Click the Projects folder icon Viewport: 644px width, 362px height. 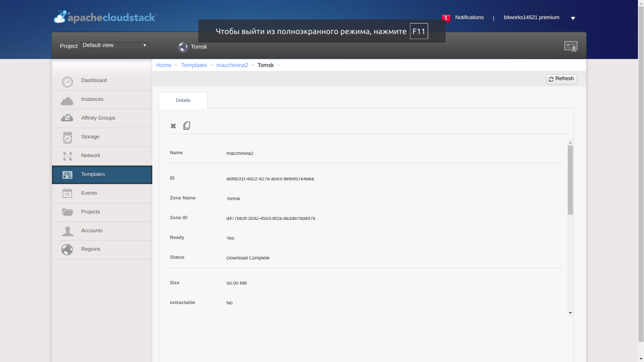(67, 212)
